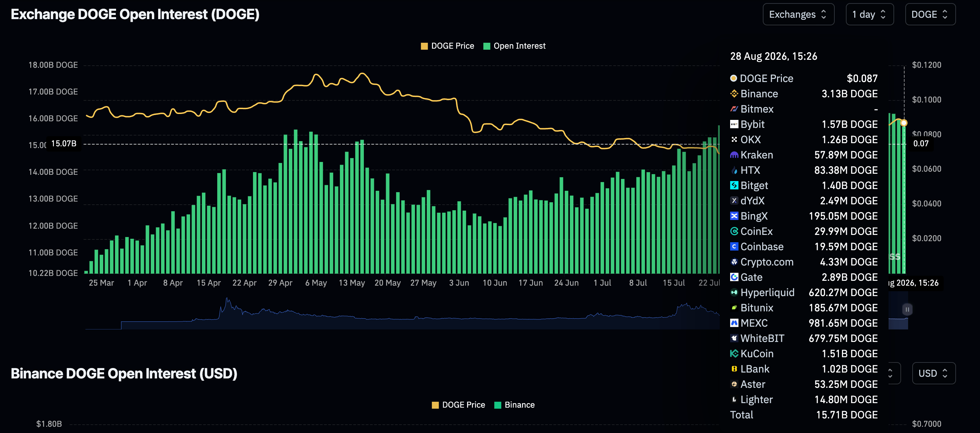Click the $0.1200 right axis label
The image size is (980, 433).
coord(926,65)
